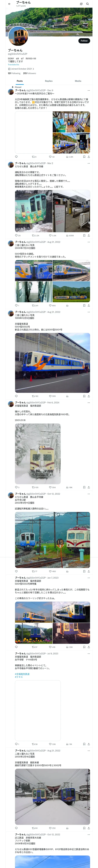Go back using the top arrow
This screenshot has width=98, height=868.
pos(9,4)
